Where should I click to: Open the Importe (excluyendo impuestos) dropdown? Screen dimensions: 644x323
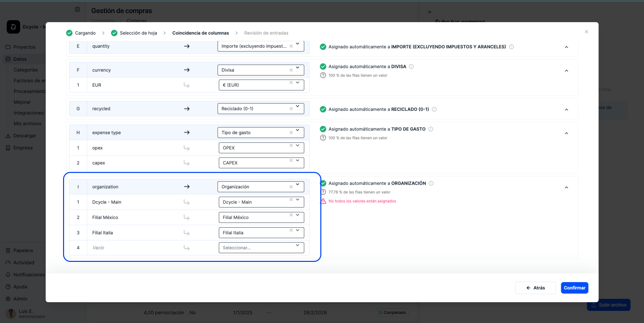[298, 44]
